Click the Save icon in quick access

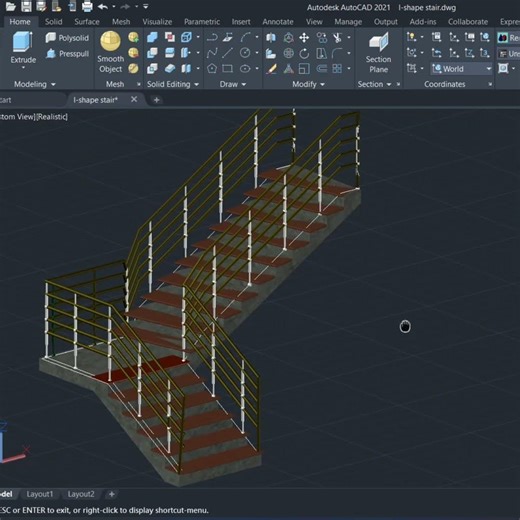[x=26, y=6]
